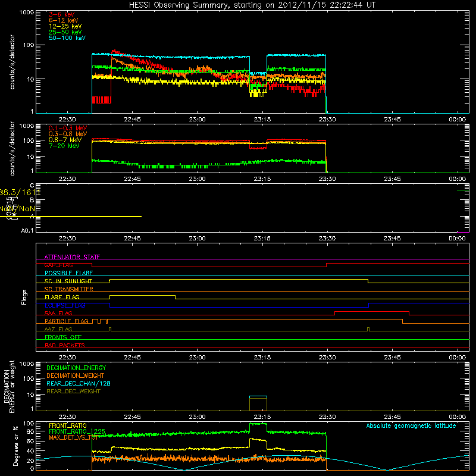
Task: Click the ATTENUATOR_STATE flag label
Action: tap(72, 257)
